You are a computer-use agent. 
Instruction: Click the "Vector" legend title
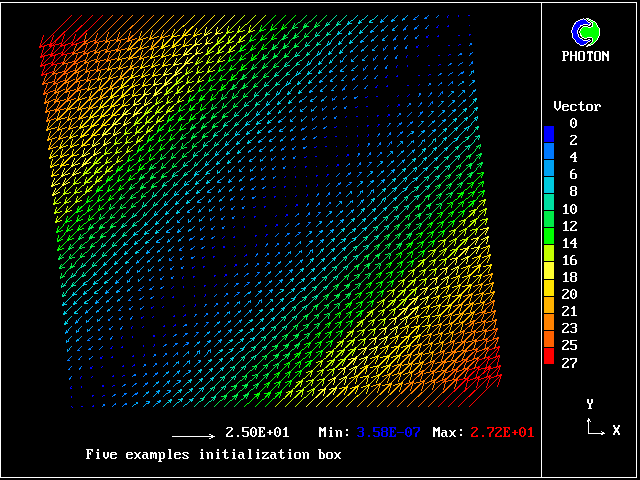577,106
